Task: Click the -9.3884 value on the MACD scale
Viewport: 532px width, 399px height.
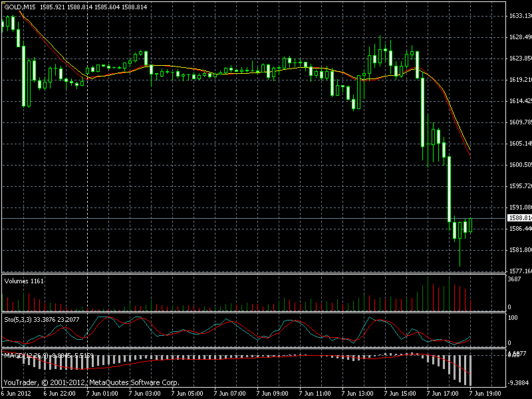Action: click(x=518, y=383)
